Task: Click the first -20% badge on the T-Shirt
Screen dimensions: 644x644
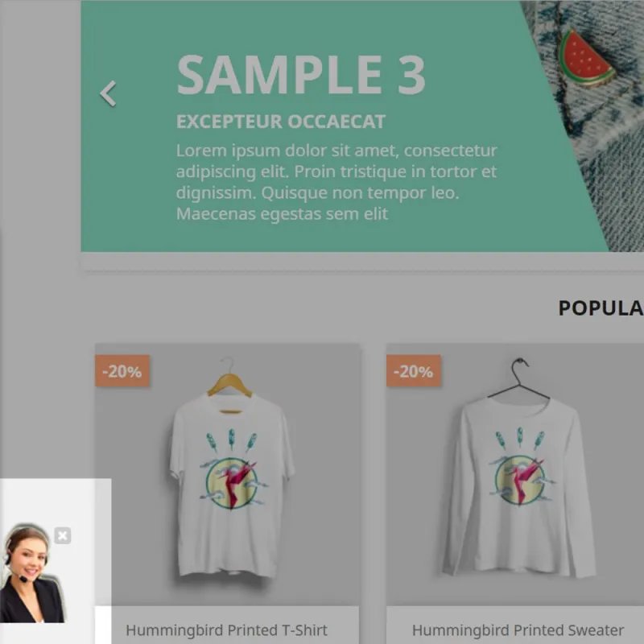Action: pos(122,371)
